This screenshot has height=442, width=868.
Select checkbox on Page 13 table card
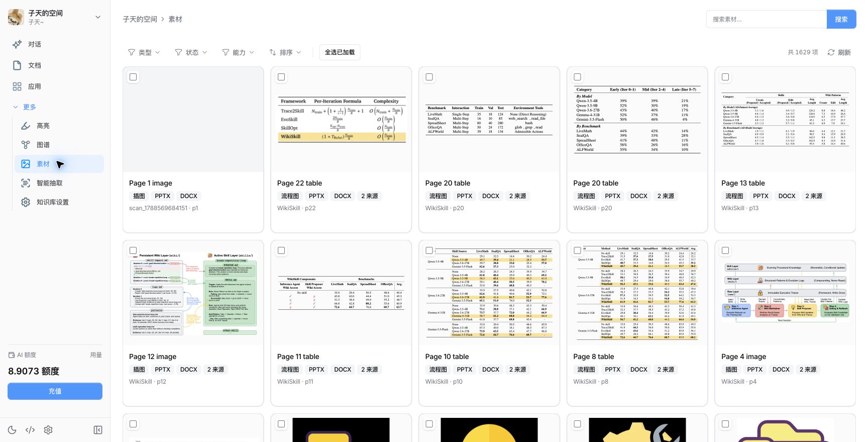[x=725, y=77]
